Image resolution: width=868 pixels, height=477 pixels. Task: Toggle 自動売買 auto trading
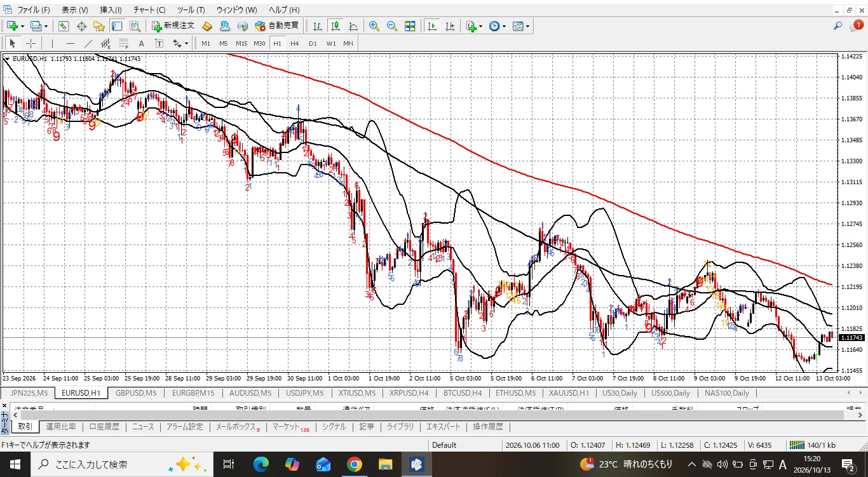[276, 26]
